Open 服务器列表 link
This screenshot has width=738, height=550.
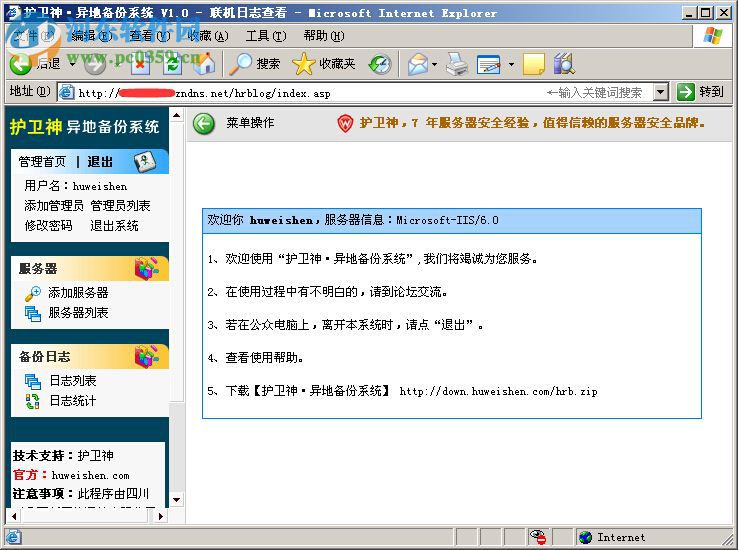(78, 313)
